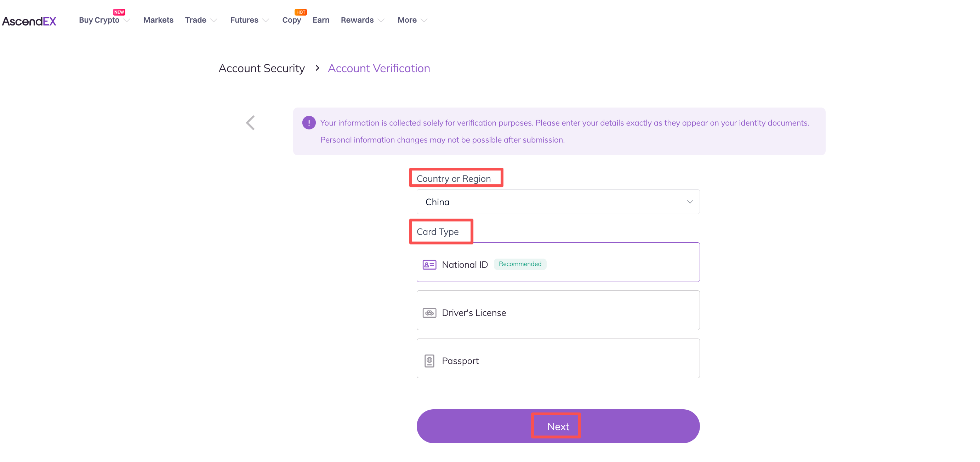Screen dimensions: 980x462
Task: Click the Driver's License car icon
Action: [429, 313]
